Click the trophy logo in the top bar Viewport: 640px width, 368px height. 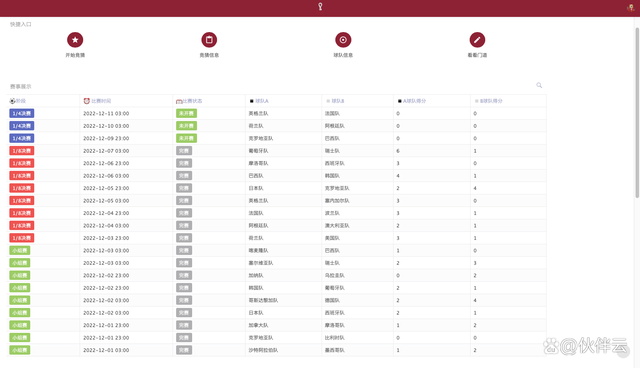click(x=320, y=7)
